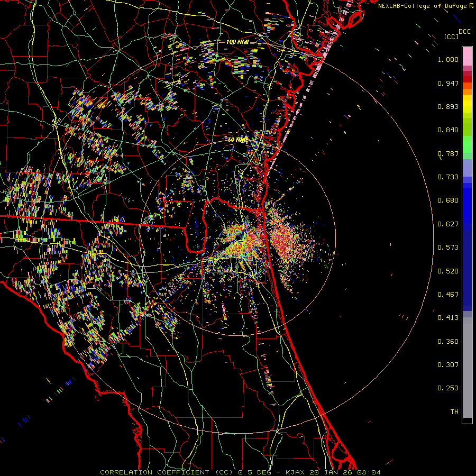476x476 pixels.
Task: Select the 0.733 legend value
Action: [448, 177]
